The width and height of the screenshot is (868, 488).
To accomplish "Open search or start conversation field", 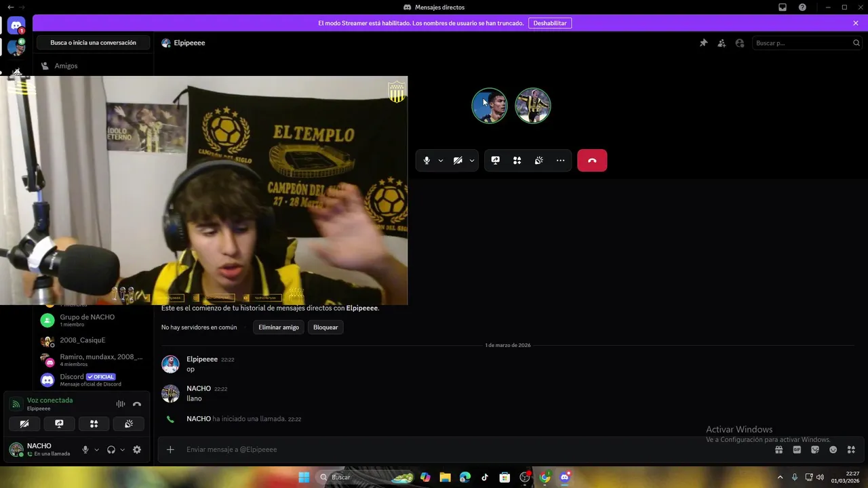I will 93,43.
